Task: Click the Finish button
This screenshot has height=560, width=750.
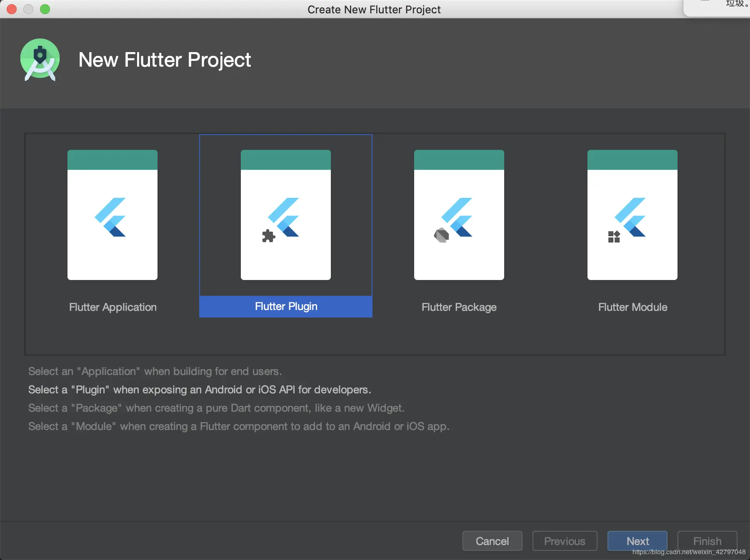Action: click(707, 541)
